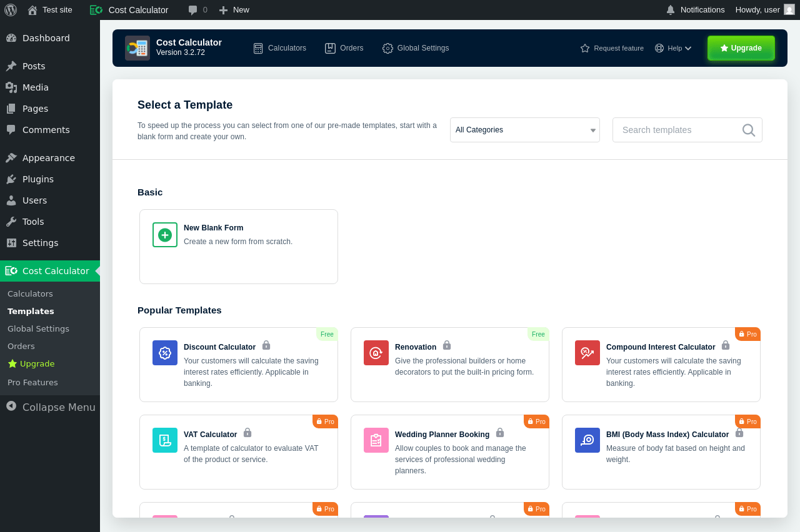Click the Renovation red icon
This screenshot has height=532, width=800.
click(x=376, y=353)
